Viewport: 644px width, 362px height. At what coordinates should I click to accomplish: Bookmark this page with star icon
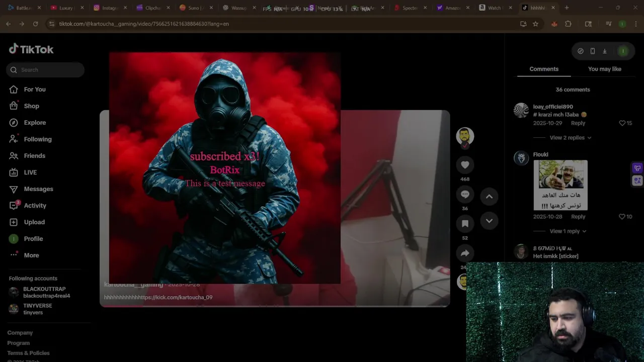(x=535, y=24)
